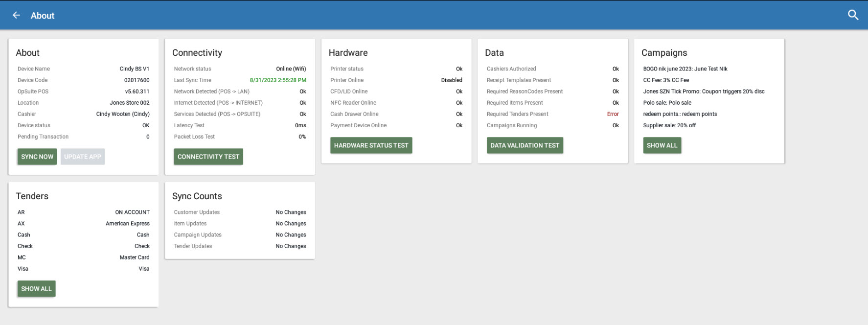Select the red Error status for Required Tenders
Screen dimensions: 868x325
(x=613, y=114)
